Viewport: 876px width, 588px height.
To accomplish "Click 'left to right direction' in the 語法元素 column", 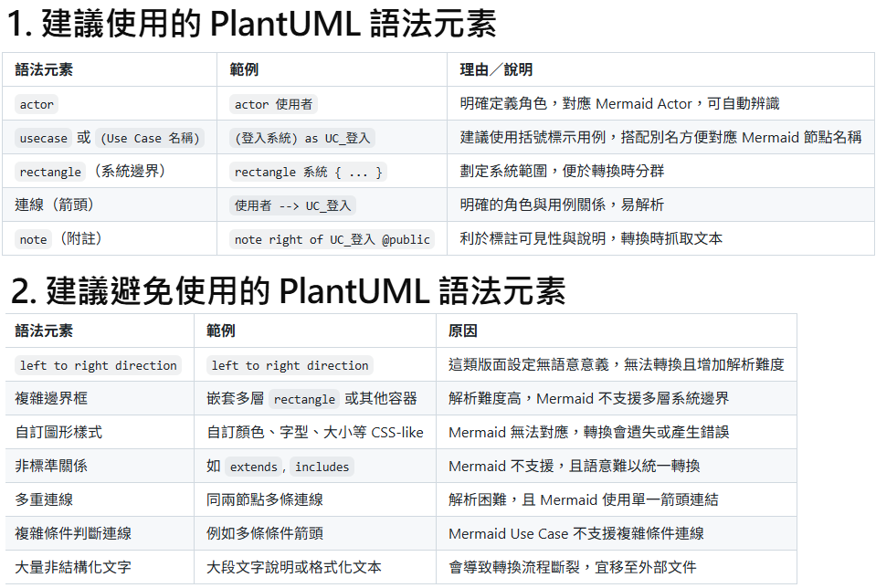I will click(x=99, y=365).
